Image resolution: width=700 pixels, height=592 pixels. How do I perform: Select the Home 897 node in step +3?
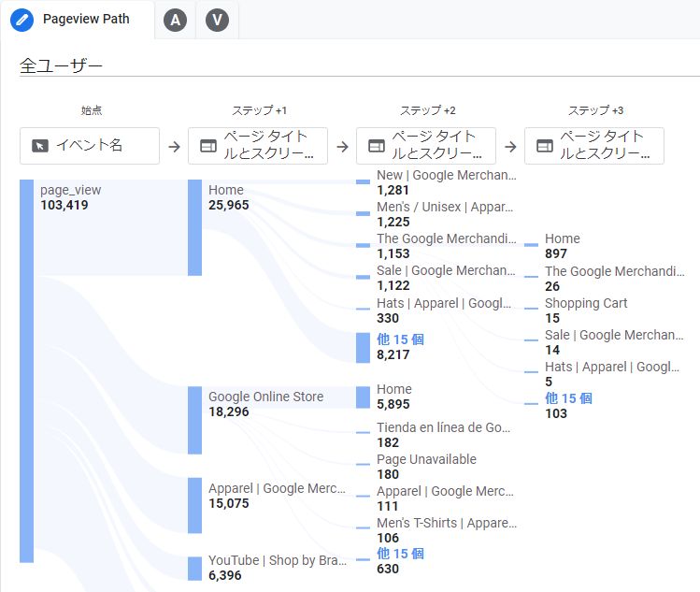pyautogui.click(x=531, y=245)
